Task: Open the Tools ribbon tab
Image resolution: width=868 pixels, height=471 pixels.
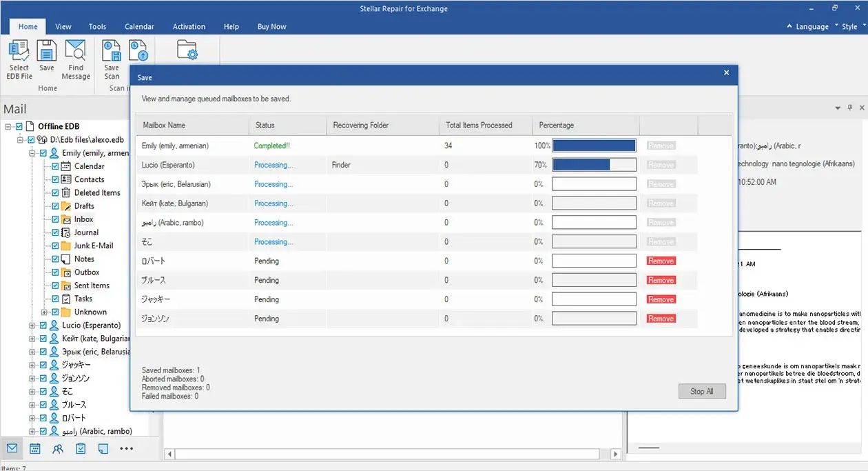Action: click(x=97, y=26)
